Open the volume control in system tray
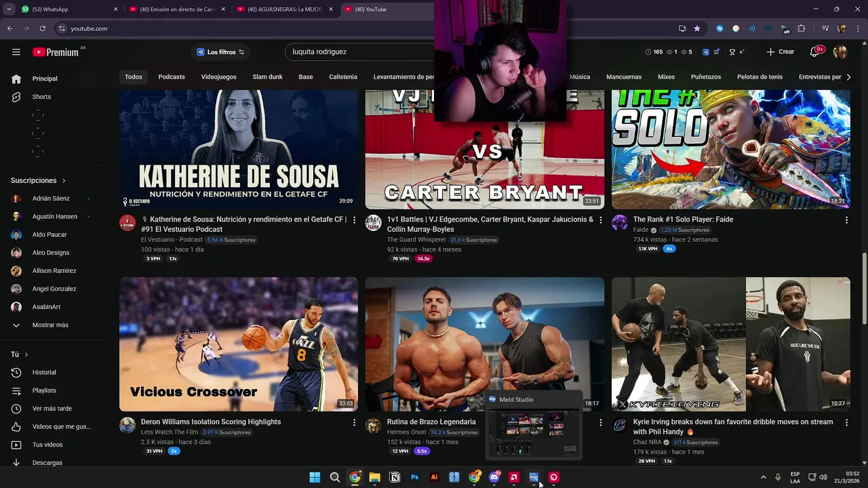868x488 pixels. pos(823,477)
